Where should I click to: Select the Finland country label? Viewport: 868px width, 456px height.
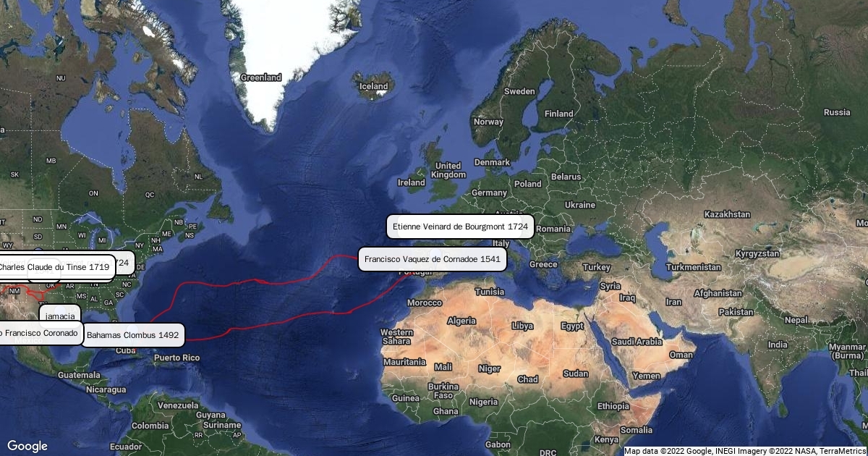click(558, 114)
